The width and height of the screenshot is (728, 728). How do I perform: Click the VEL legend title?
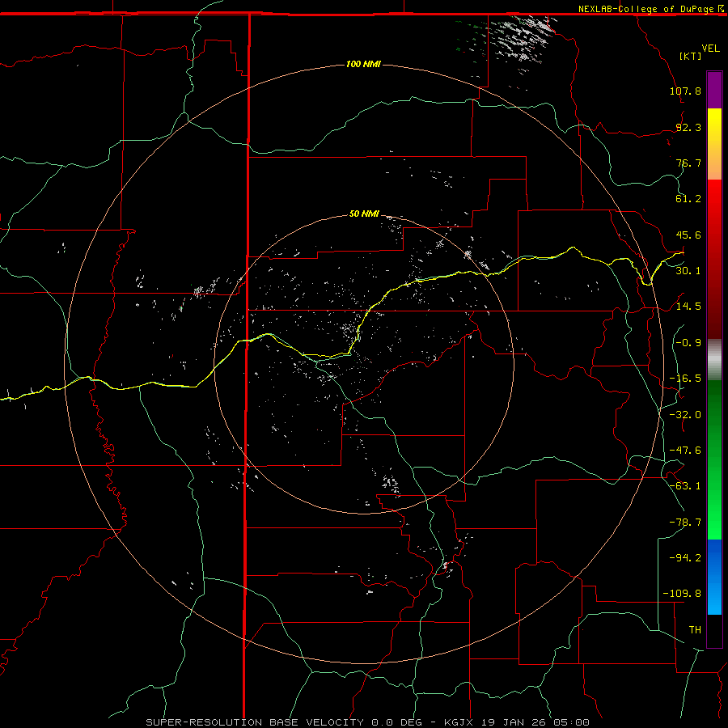[x=710, y=49]
